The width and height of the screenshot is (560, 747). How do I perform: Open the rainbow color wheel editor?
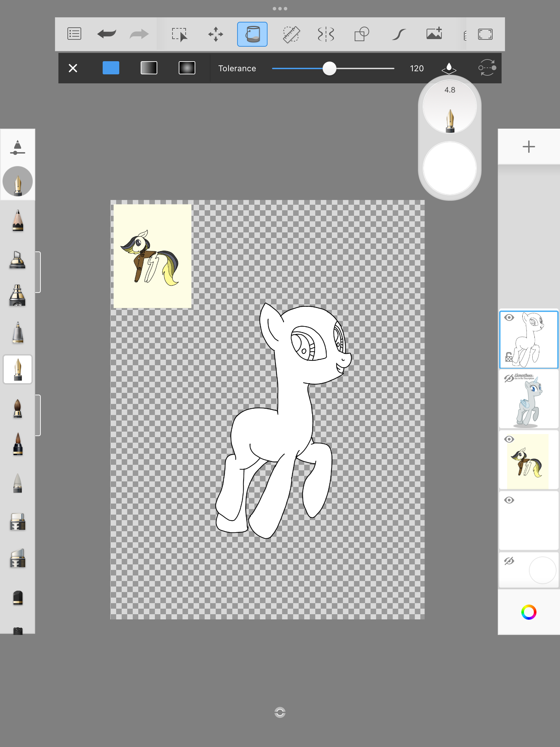(x=529, y=612)
